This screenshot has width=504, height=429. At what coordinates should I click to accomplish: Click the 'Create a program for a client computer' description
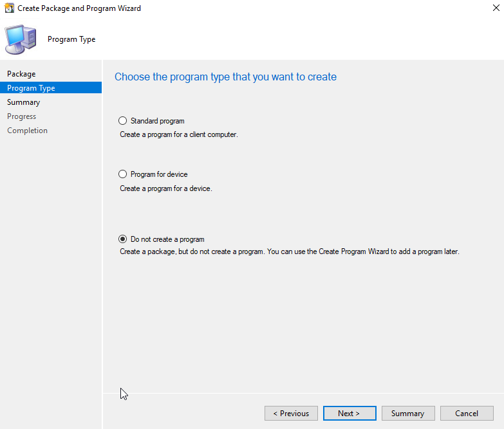[179, 134]
